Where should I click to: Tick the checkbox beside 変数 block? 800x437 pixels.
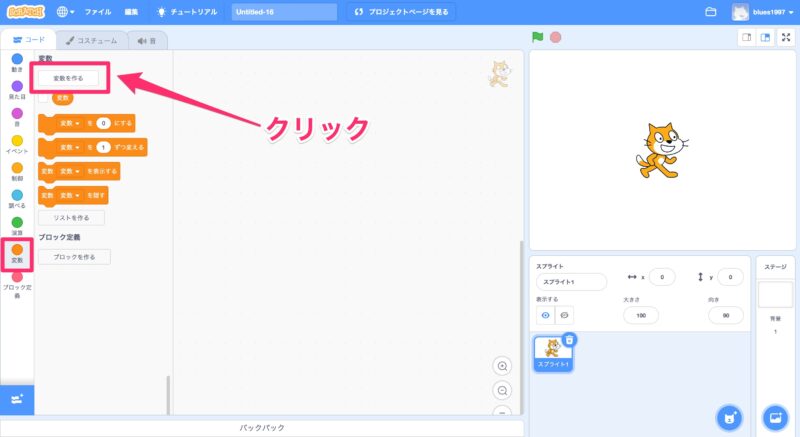[x=43, y=98]
